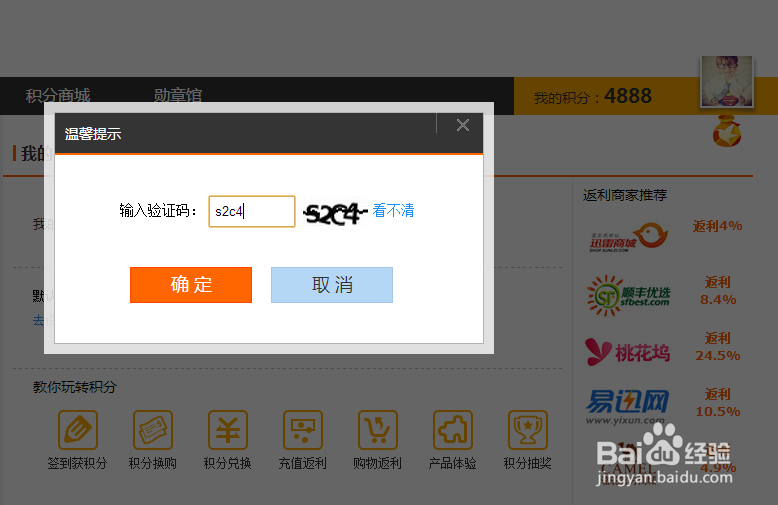The width and height of the screenshot is (778, 505).
Task: Open the 签到获积分 pencil icon
Action: (78, 430)
